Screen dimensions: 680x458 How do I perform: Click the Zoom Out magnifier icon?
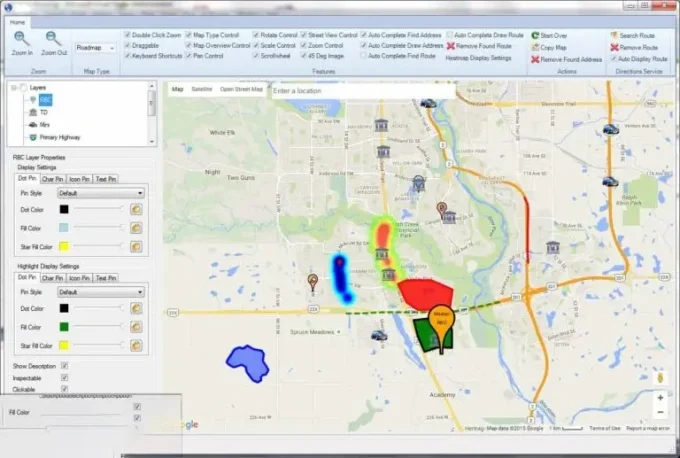click(x=54, y=38)
